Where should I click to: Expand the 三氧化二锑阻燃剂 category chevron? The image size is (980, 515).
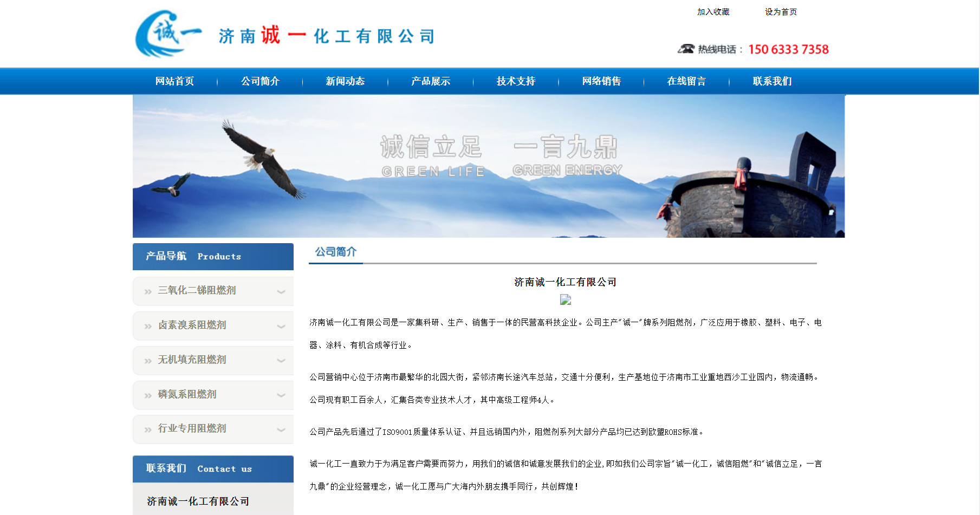point(281,292)
